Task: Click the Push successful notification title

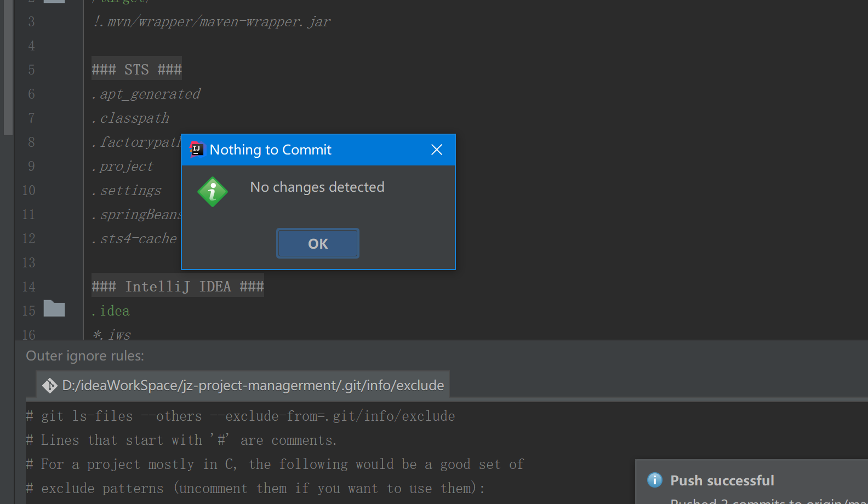Action: (x=722, y=480)
